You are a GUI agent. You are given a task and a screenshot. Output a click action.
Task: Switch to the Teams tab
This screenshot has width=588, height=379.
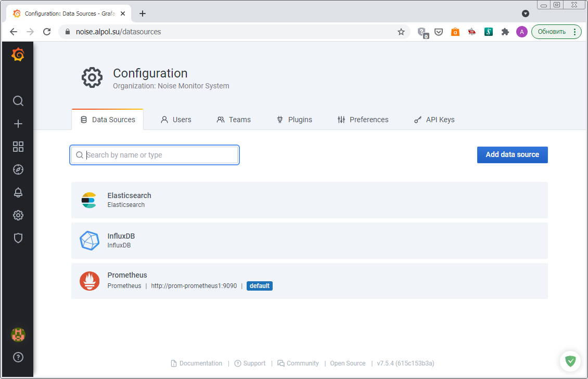(x=234, y=120)
